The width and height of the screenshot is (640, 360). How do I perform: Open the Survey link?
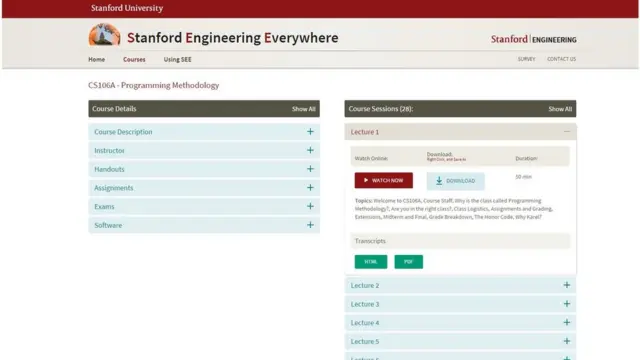(527, 59)
